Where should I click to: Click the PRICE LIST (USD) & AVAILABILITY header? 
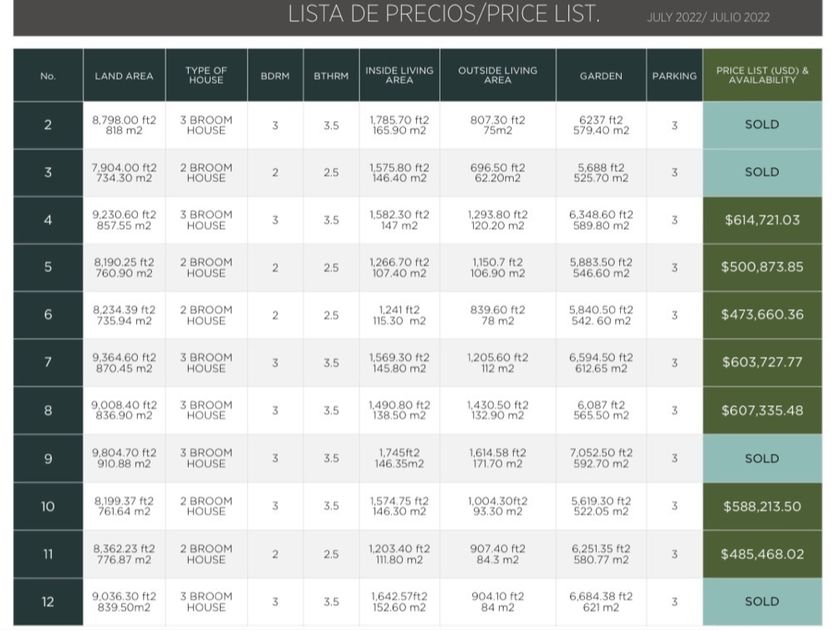(762, 76)
